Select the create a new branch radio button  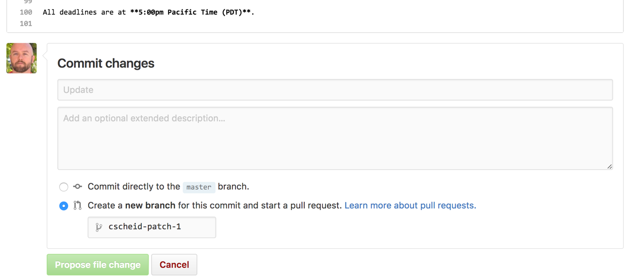click(x=63, y=206)
